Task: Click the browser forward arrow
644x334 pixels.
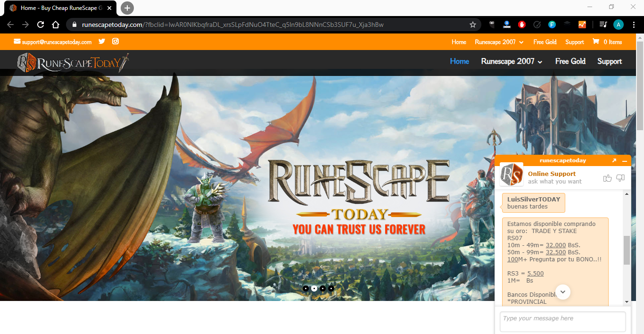Action: pos(25,25)
